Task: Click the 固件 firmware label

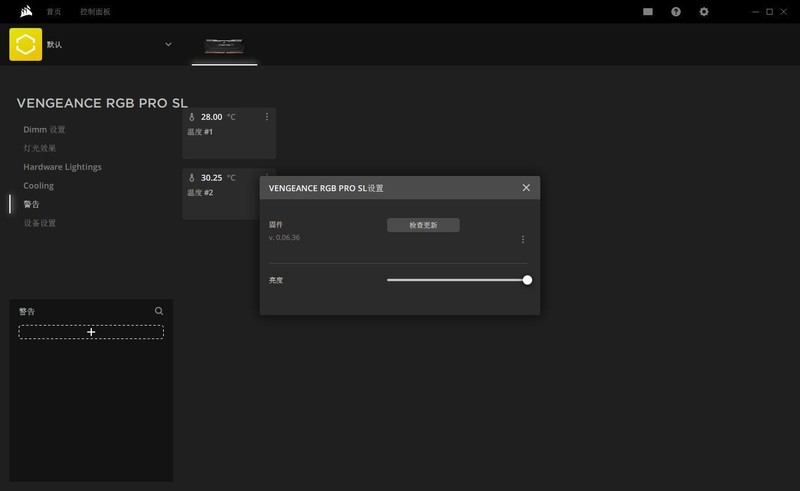Action: tap(276, 225)
